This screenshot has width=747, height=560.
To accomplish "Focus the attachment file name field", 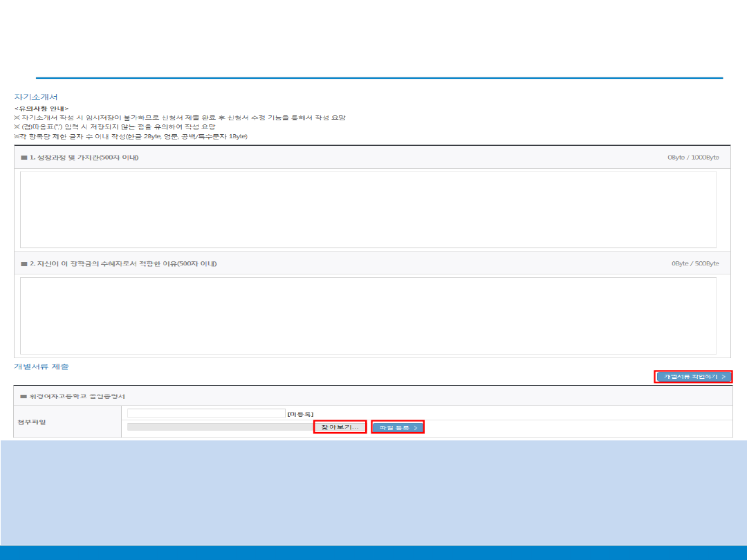I will tap(205, 413).
